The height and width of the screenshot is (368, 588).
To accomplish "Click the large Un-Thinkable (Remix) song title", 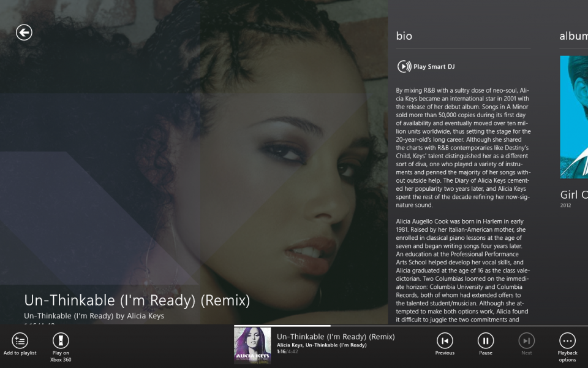I will coord(137,301).
